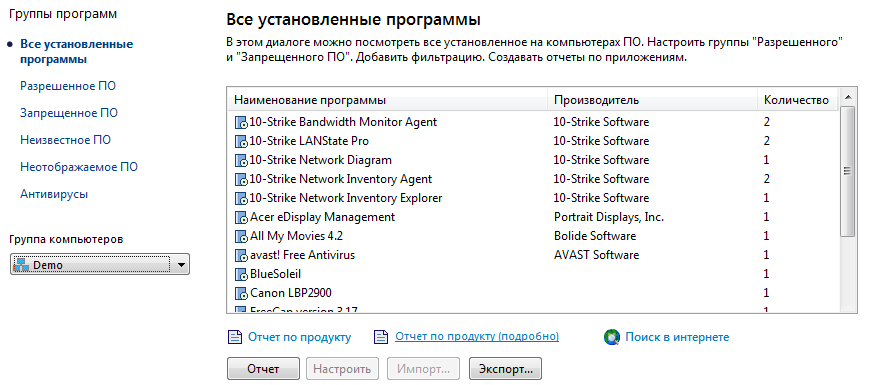Sort list by Количество column header
This screenshot has height=385, width=873.
click(x=797, y=100)
